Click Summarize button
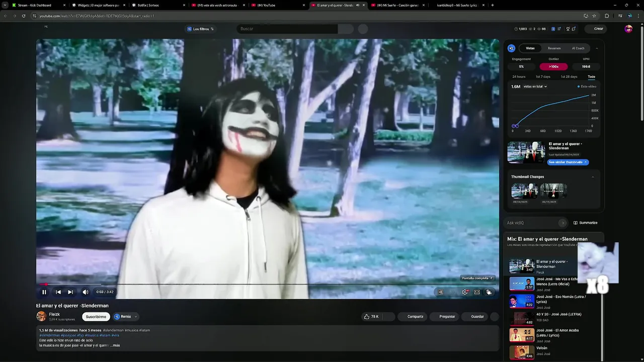Viewport: 644px width, 362px height. tap(586, 223)
